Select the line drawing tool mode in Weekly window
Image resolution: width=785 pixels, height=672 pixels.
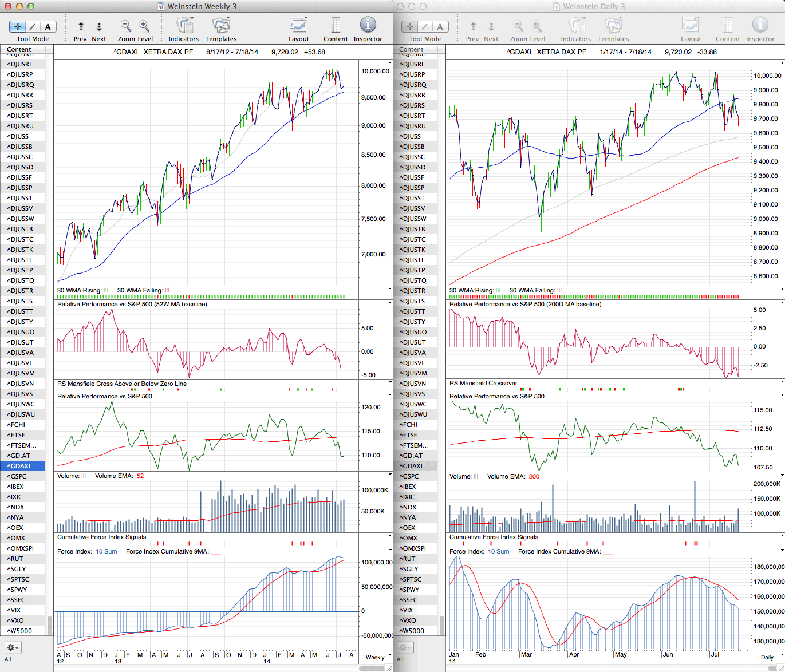tap(33, 27)
